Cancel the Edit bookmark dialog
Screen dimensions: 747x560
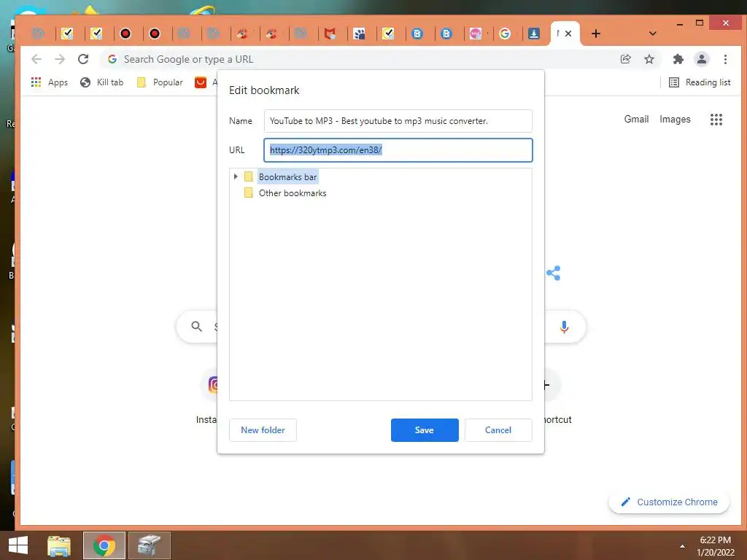498,430
